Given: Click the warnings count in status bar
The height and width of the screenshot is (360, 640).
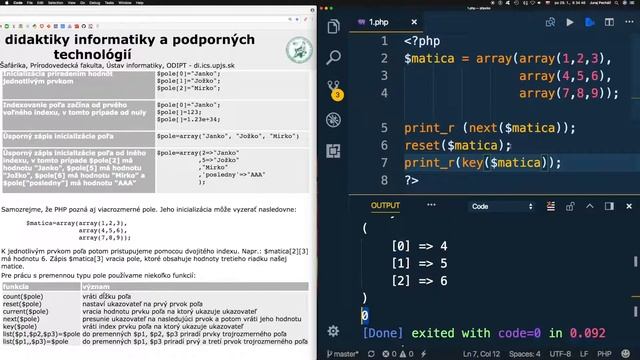Looking at the screenshot, I should 407,353.
